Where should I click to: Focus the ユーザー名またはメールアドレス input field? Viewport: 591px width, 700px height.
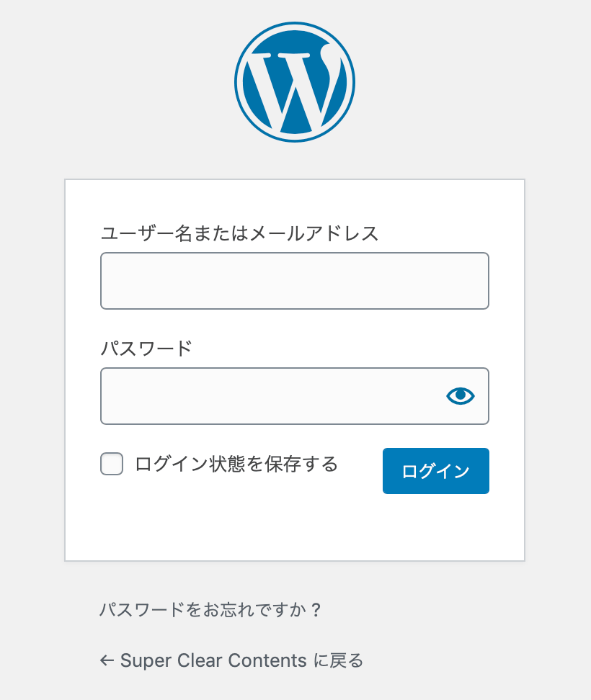coord(295,281)
